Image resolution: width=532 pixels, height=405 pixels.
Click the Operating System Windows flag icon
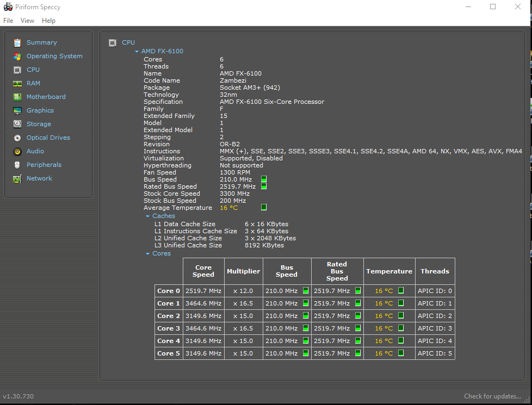click(17, 57)
